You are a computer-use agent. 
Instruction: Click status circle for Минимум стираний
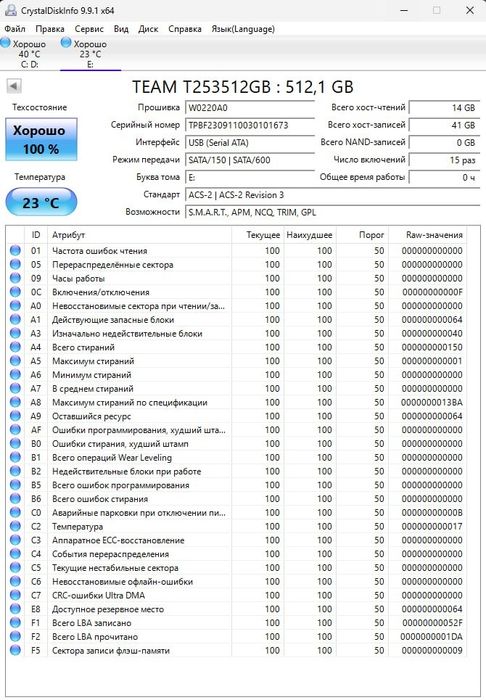tap(15, 375)
